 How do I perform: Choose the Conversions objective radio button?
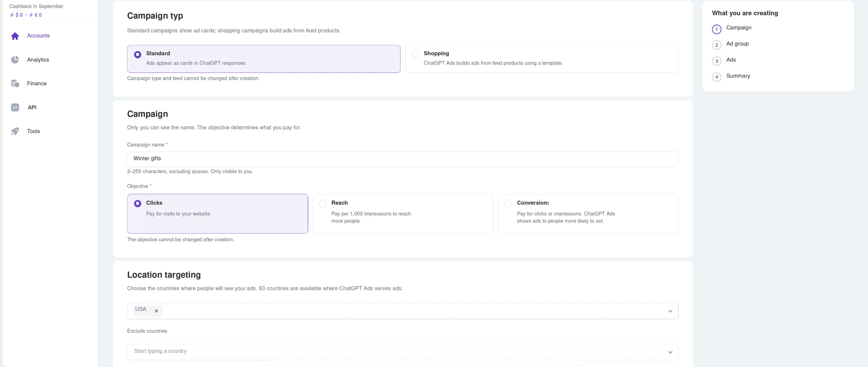508,203
